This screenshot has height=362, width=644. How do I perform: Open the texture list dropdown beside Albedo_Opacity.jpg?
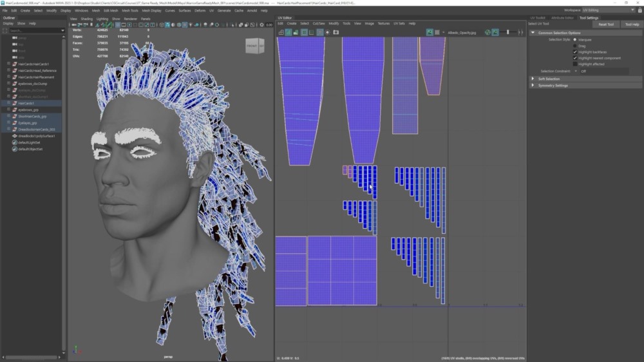(x=444, y=32)
